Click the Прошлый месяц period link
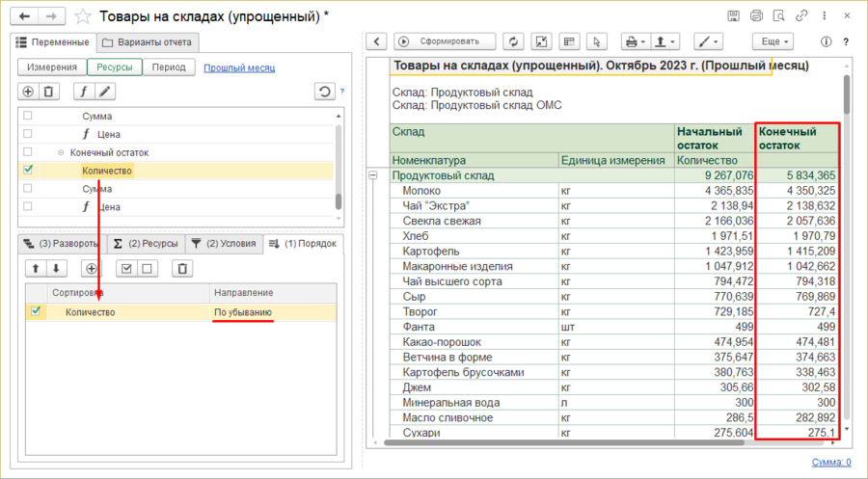The image size is (868, 479). click(239, 67)
